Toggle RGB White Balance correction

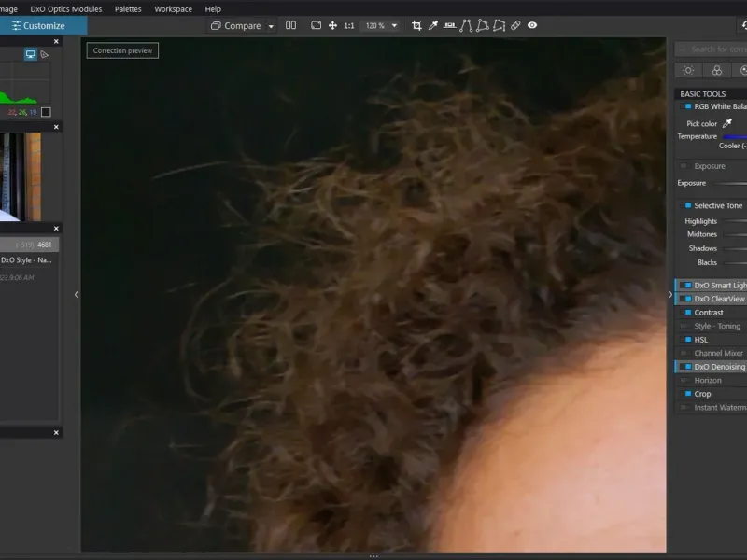[x=688, y=106]
